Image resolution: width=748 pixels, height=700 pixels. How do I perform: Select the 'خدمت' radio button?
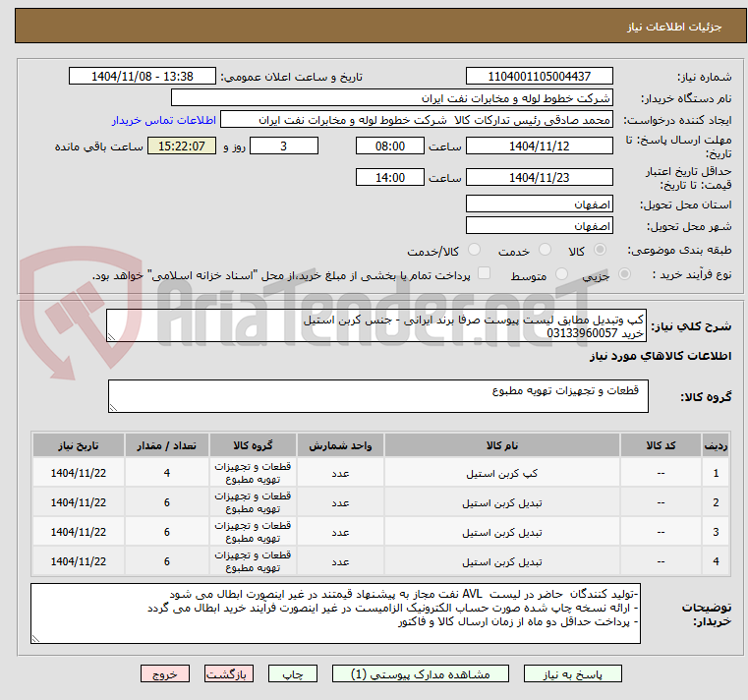tap(545, 250)
